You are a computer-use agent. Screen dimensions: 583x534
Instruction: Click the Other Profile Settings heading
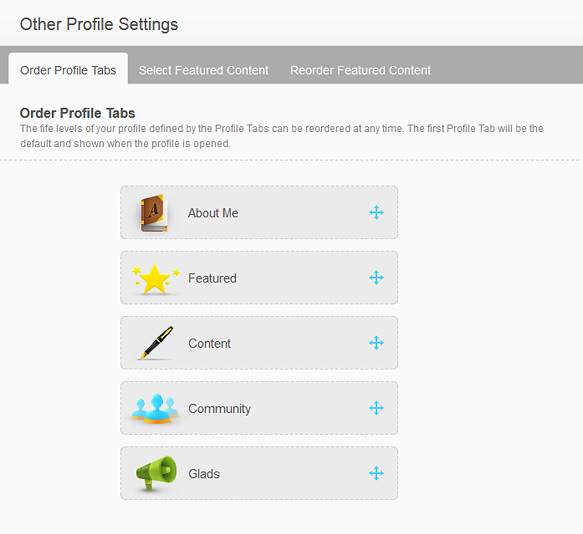pos(99,25)
